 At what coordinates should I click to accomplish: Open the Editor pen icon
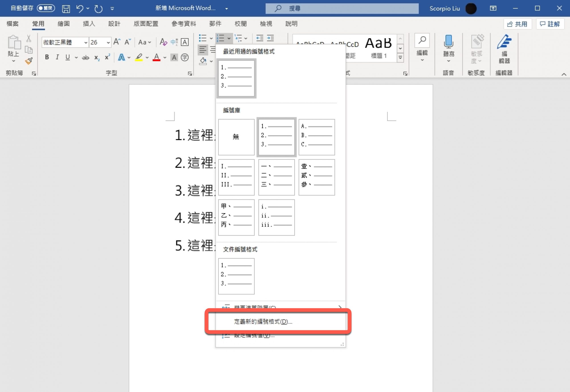click(504, 42)
